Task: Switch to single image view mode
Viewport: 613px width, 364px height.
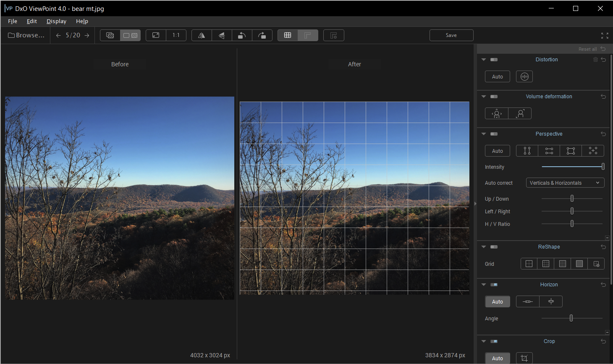Action: pos(110,35)
